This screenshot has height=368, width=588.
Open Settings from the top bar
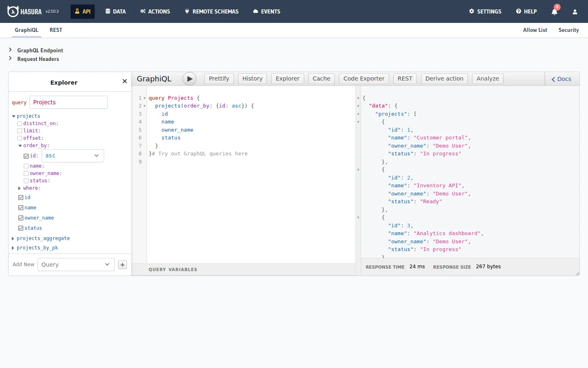coord(485,11)
